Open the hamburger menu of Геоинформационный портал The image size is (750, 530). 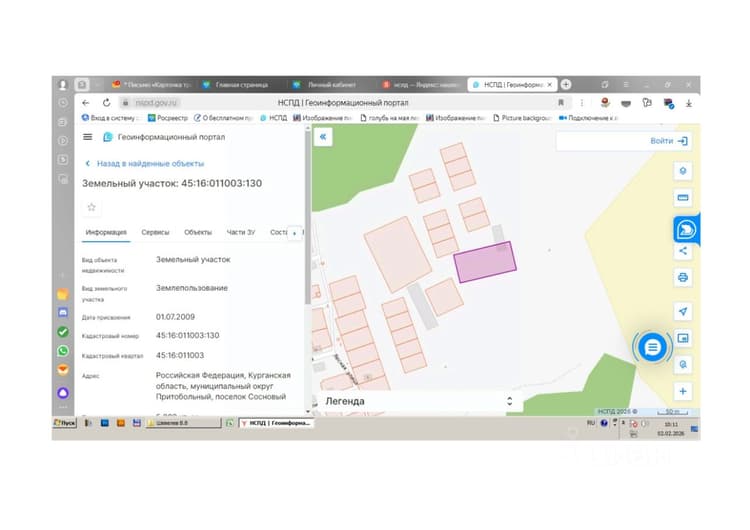coord(88,137)
